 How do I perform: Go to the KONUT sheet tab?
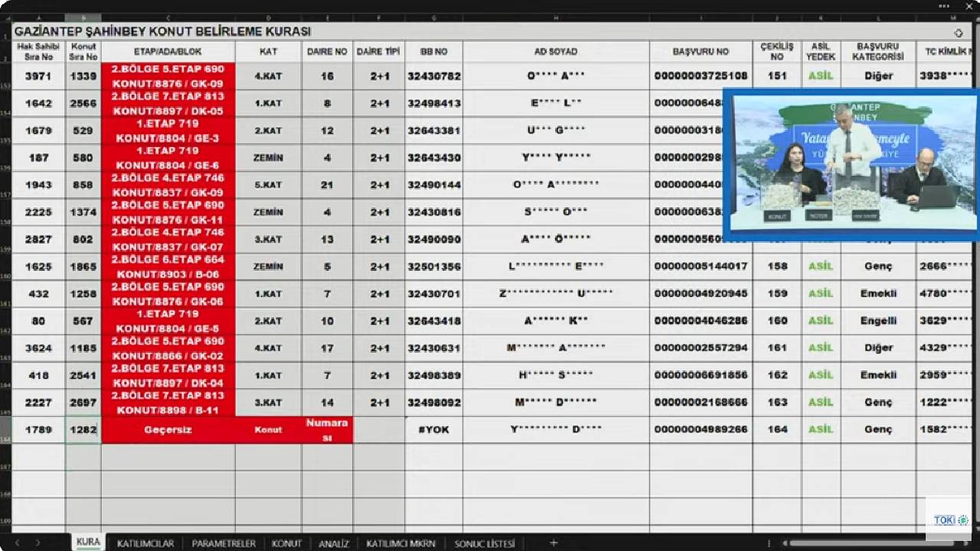pyautogui.click(x=286, y=543)
